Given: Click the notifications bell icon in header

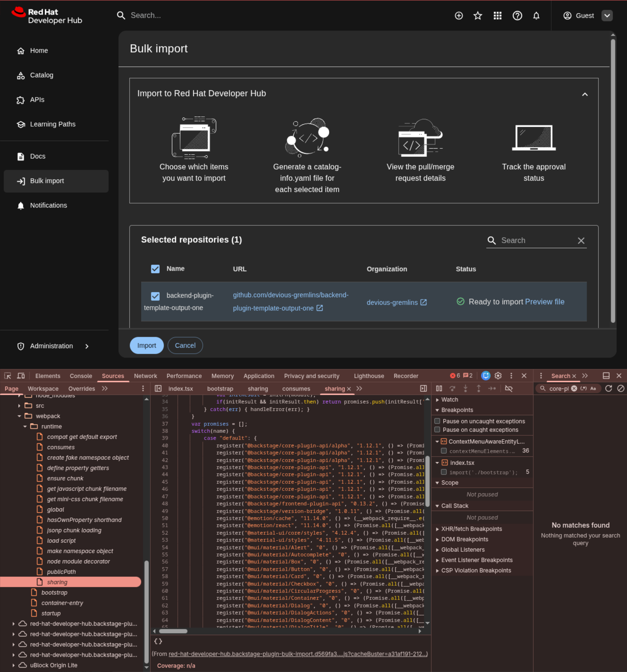Looking at the screenshot, I should point(536,15).
